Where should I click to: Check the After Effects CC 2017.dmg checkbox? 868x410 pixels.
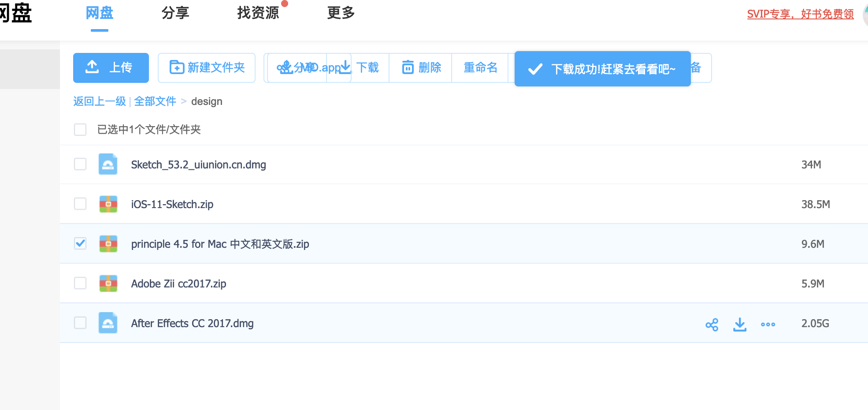80,323
